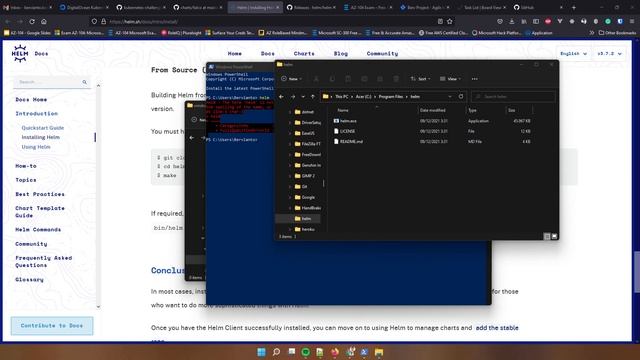Click the Windows PowerShell title bar
The width and height of the screenshot is (640, 360).
pos(241,67)
